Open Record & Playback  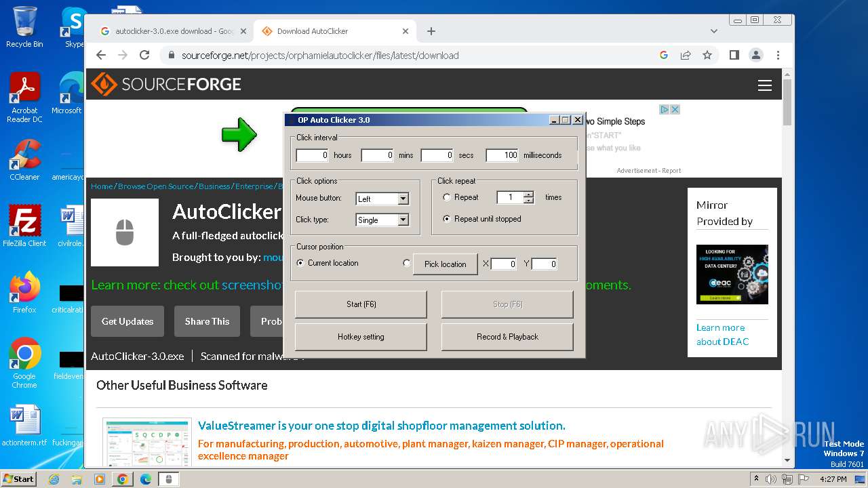click(507, 337)
